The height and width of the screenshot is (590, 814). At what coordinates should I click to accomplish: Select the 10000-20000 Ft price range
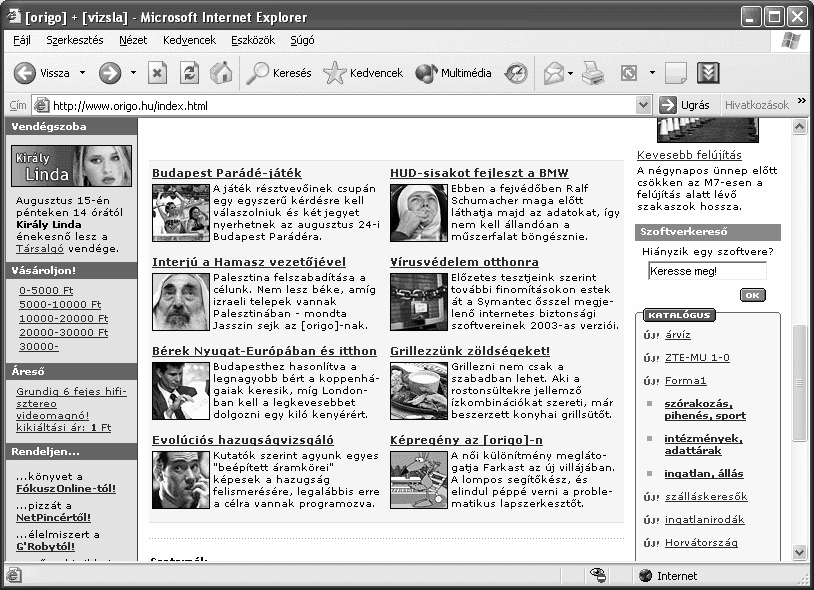(63, 319)
